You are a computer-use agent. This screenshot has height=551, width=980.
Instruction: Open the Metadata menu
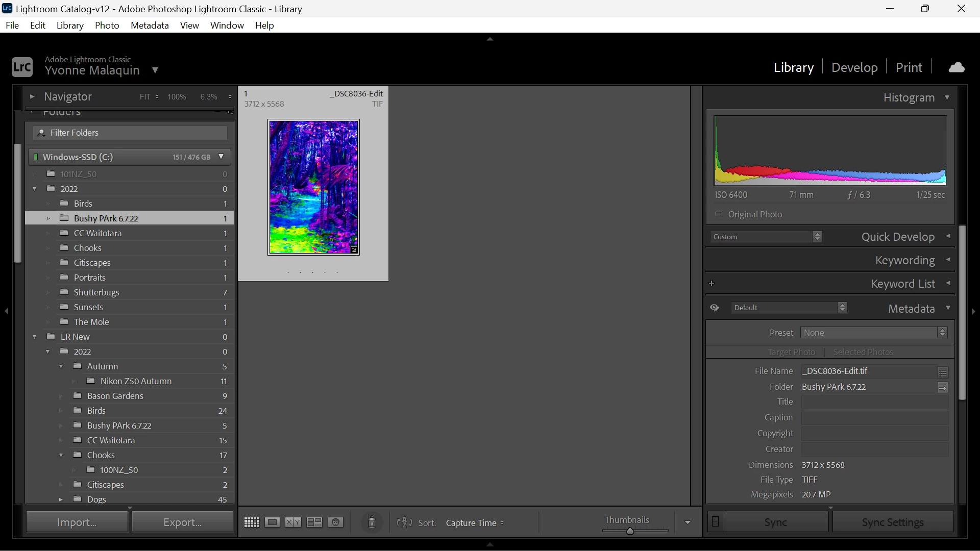[150, 26]
